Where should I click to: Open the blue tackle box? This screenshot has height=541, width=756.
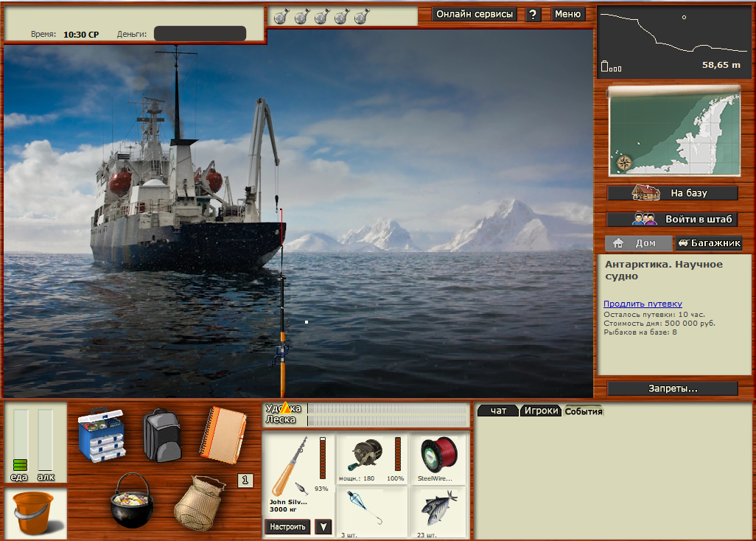[102, 435]
